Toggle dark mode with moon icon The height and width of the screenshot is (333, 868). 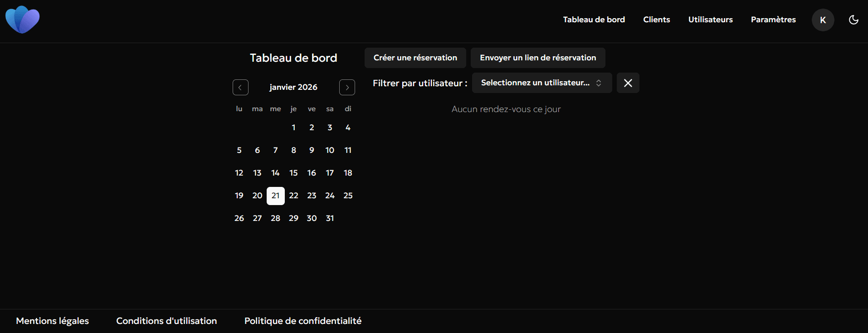853,20
